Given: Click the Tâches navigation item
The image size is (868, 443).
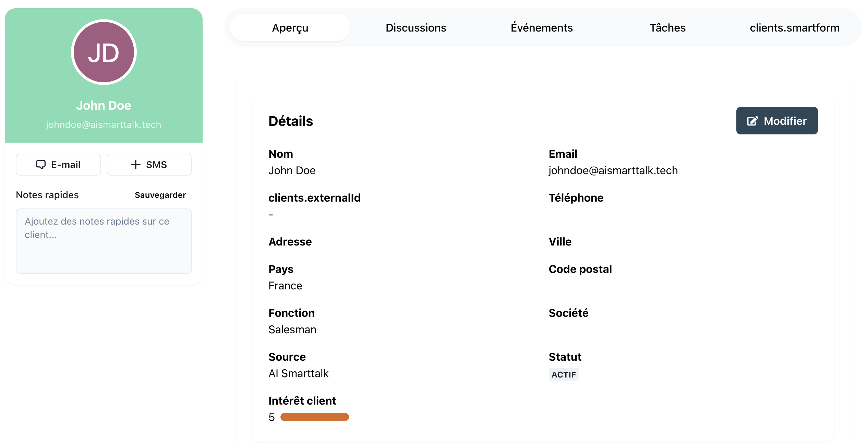Looking at the screenshot, I should (x=668, y=26).
